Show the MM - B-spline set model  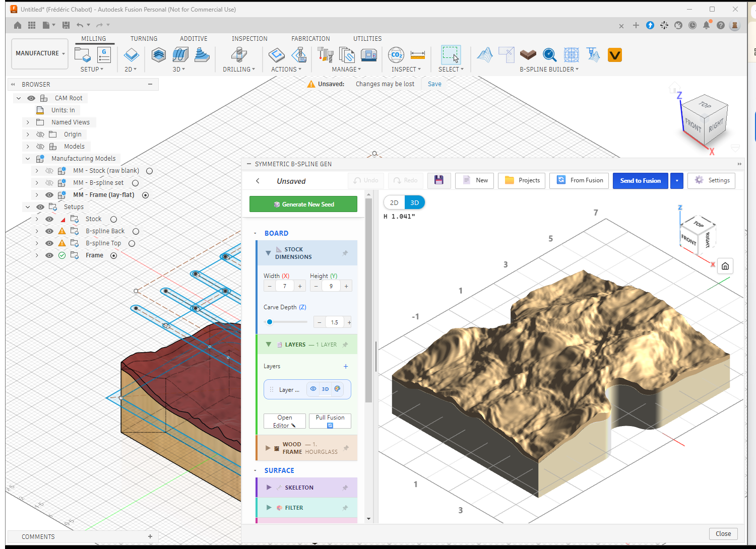point(49,183)
